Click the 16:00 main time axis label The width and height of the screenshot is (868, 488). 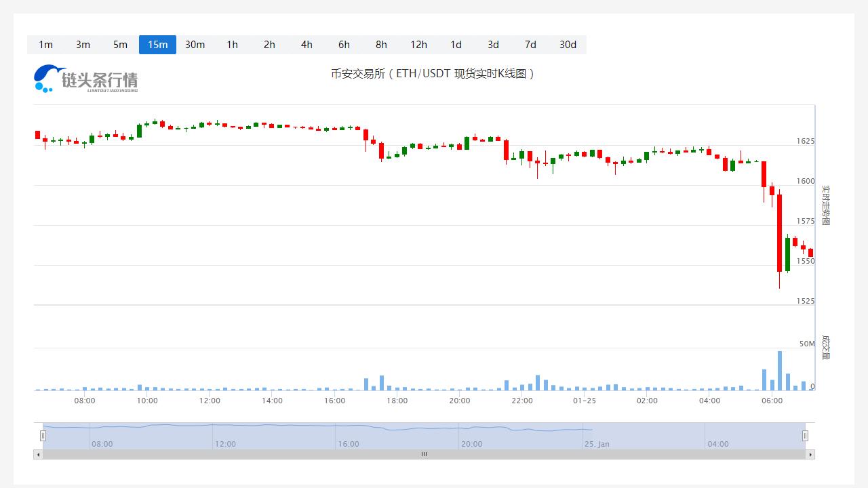(x=335, y=401)
